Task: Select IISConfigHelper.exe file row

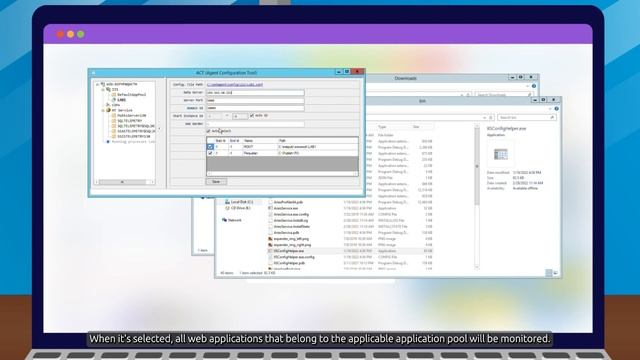Action: point(350,251)
